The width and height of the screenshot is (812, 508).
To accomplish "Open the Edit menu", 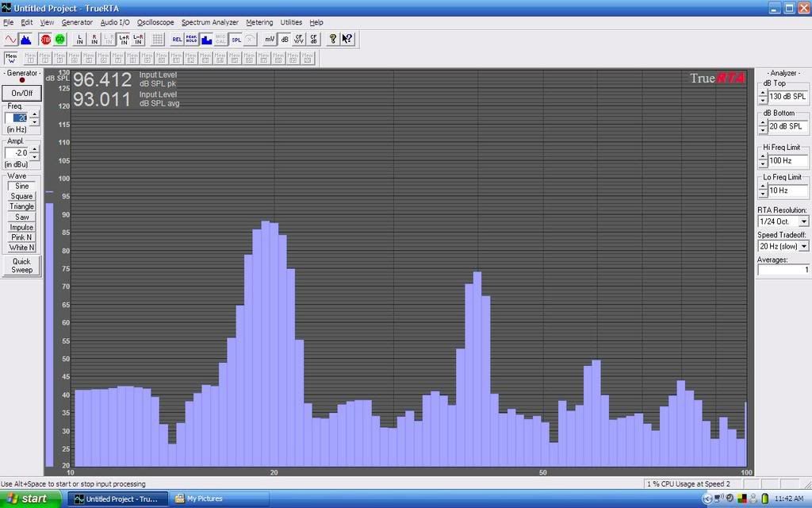I will [26, 22].
